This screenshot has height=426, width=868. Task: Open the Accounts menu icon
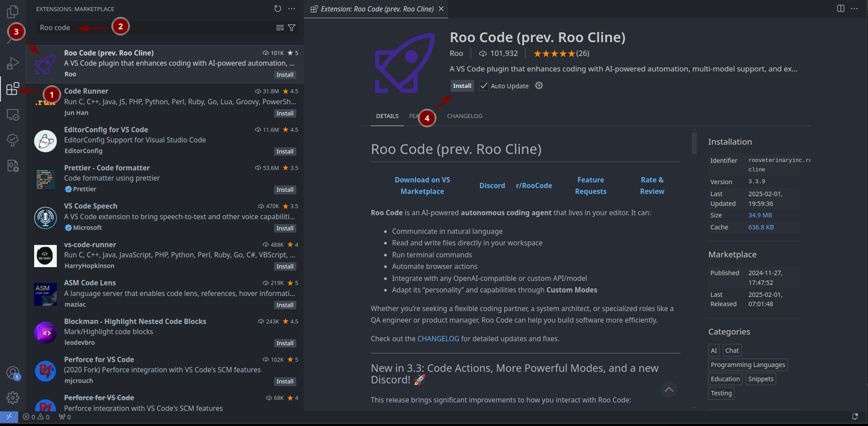pyautogui.click(x=13, y=373)
